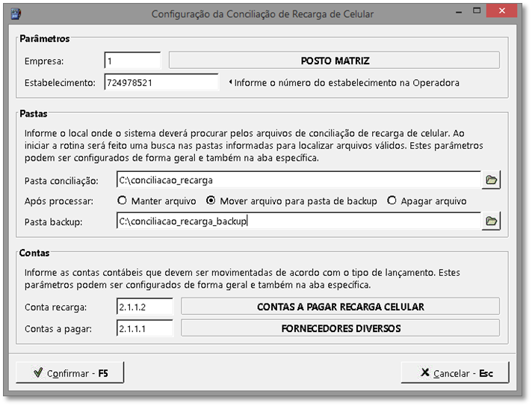Click the 'Conta recarga:' label
The width and height of the screenshot is (532, 406).
click(x=55, y=307)
